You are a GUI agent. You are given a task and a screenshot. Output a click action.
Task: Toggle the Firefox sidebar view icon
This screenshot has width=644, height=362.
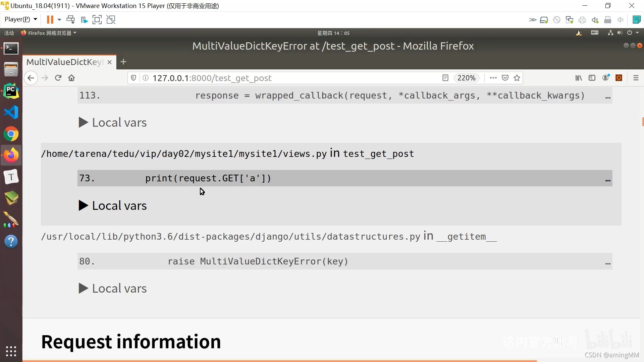point(592,78)
